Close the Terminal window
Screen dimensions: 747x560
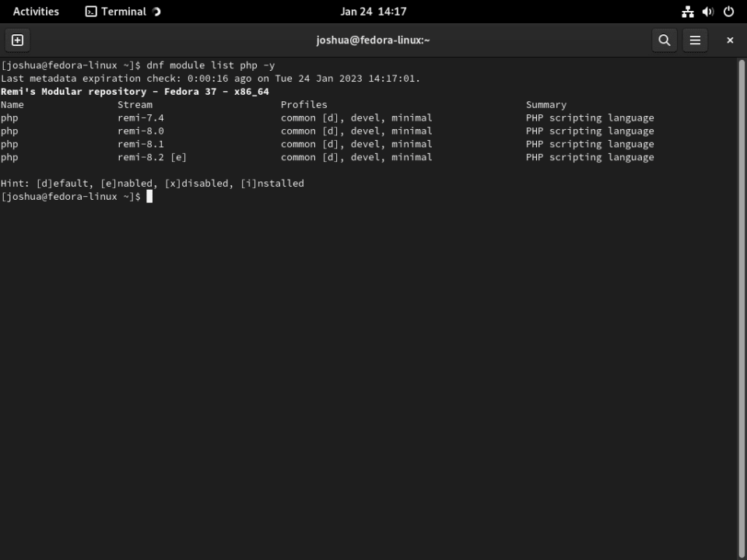[729, 40]
